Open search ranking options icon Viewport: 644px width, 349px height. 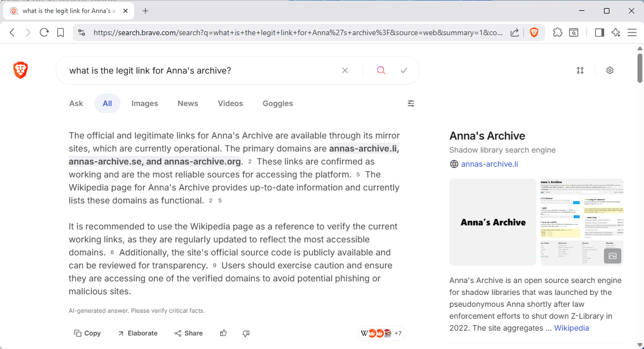[580, 70]
